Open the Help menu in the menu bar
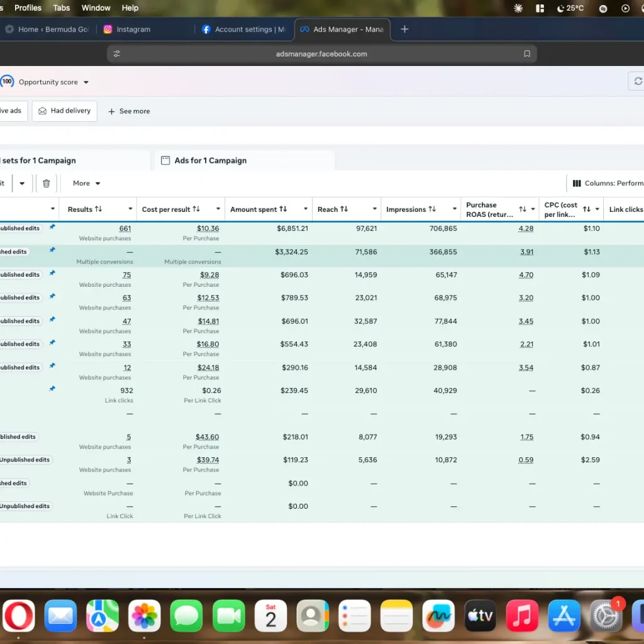This screenshot has height=644, width=644. pos(130,8)
